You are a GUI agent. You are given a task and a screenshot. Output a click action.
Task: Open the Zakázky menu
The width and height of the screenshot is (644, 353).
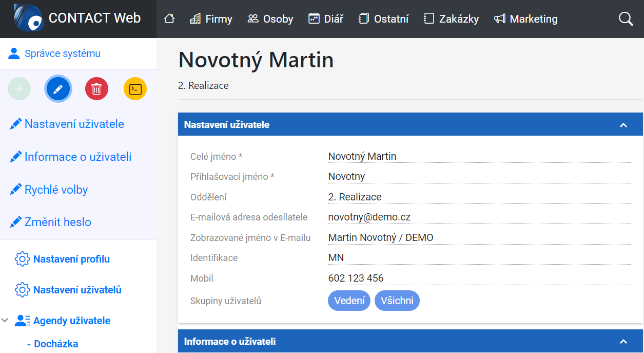pyautogui.click(x=452, y=19)
